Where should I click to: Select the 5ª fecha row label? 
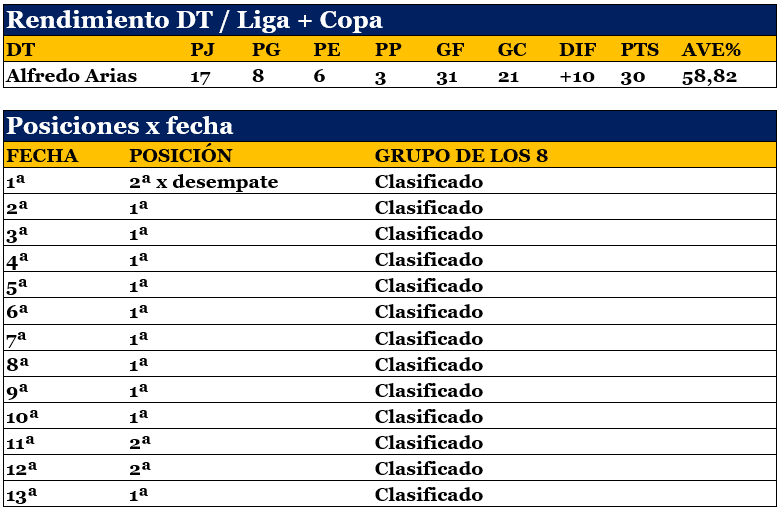16,286
